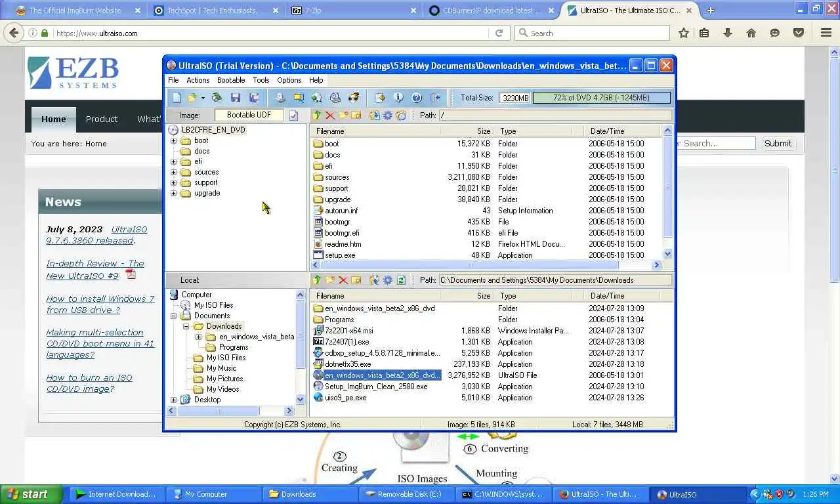Click the Add files toolbar icon

(380, 98)
